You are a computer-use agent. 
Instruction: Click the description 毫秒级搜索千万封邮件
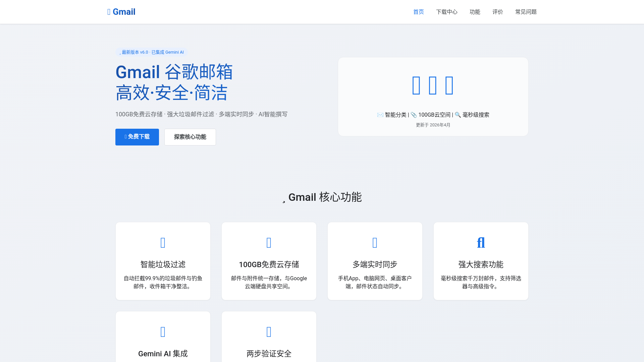(x=481, y=282)
